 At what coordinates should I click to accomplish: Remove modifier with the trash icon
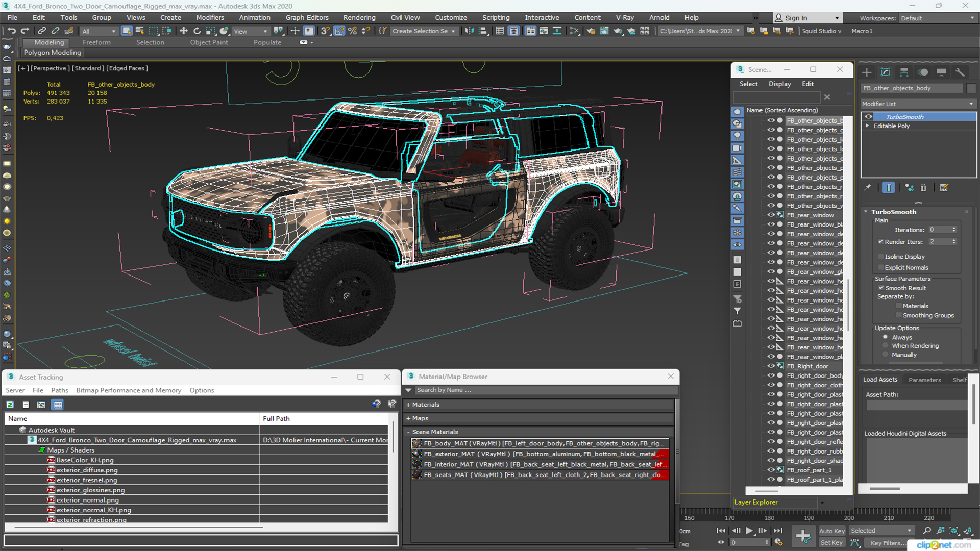(x=923, y=188)
